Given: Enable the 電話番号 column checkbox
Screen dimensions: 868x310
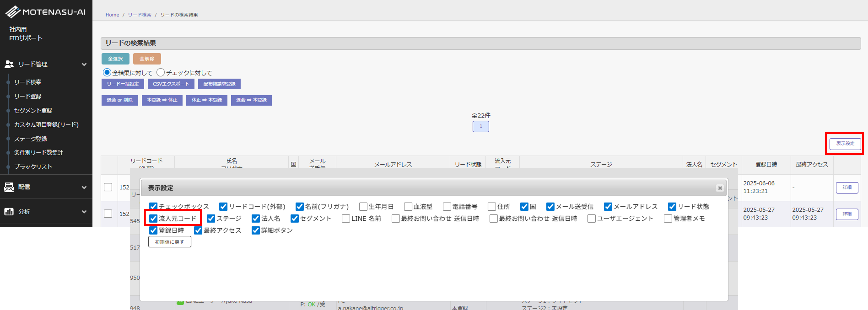Looking at the screenshot, I should (x=447, y=206).
